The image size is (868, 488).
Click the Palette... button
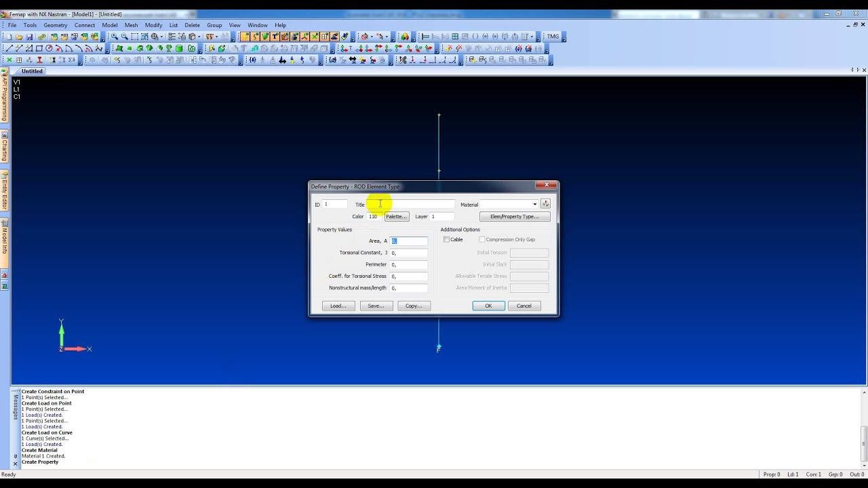(x=397, y=216)
